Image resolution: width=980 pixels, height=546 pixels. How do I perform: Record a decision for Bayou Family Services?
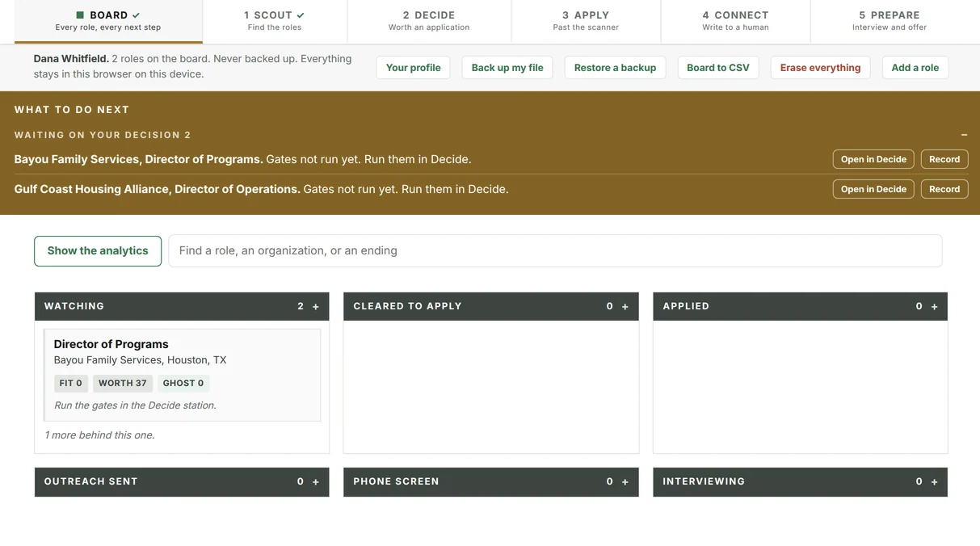tap(944, 159)
